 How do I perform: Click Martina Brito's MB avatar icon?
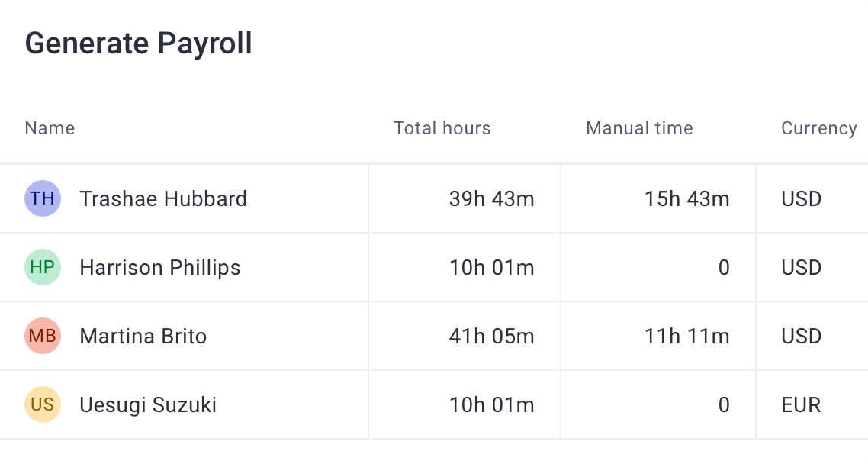(x=43, y=337)
